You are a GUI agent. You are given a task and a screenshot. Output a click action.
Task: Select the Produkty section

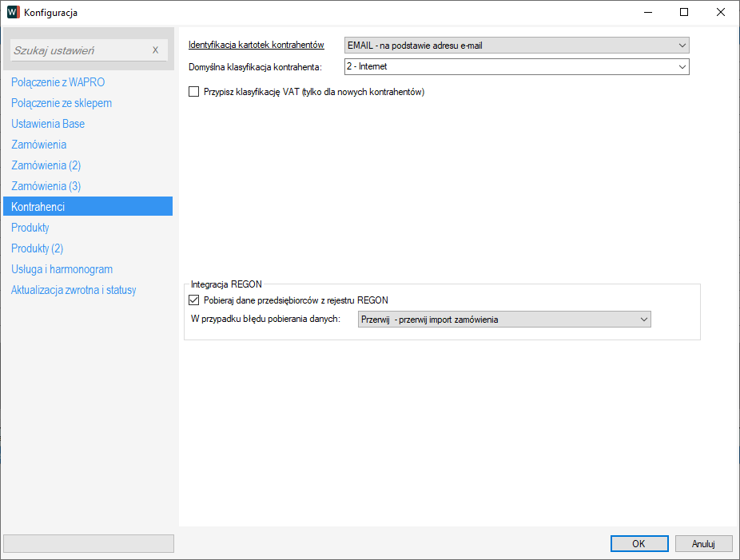[x=30, y=228]
